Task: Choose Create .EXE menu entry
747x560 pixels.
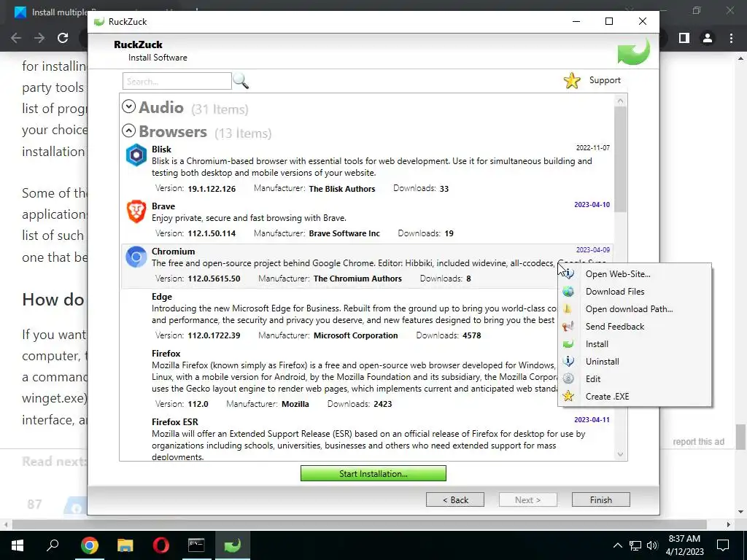Action: tap(608, 396)
